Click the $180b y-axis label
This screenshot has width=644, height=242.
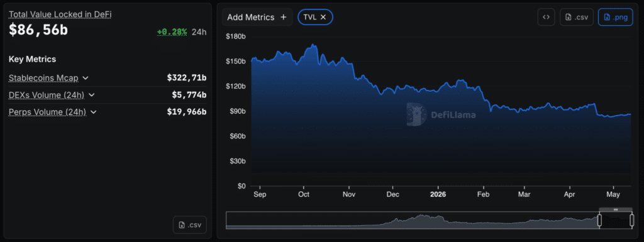(x=236, y=36)
